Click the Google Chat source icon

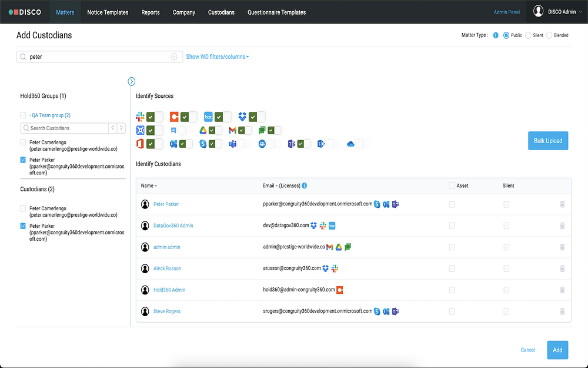pos(262,130)
